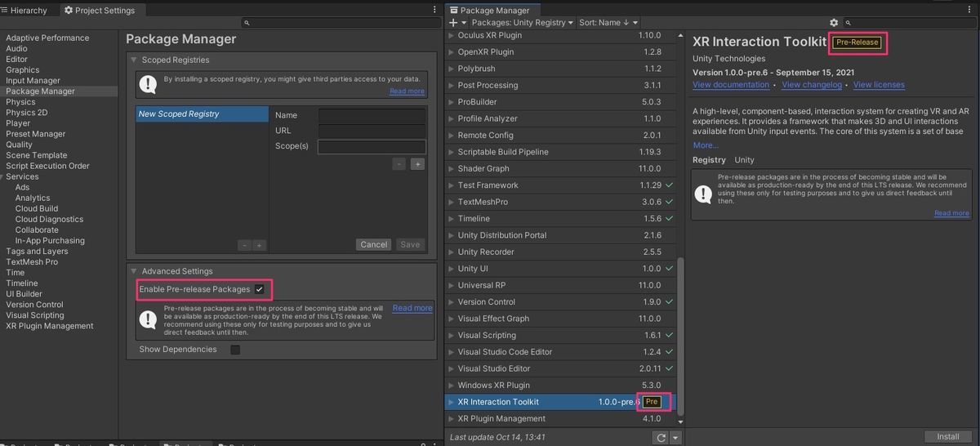
Task: Select Test Framework package row
Action: coord(560,185)
